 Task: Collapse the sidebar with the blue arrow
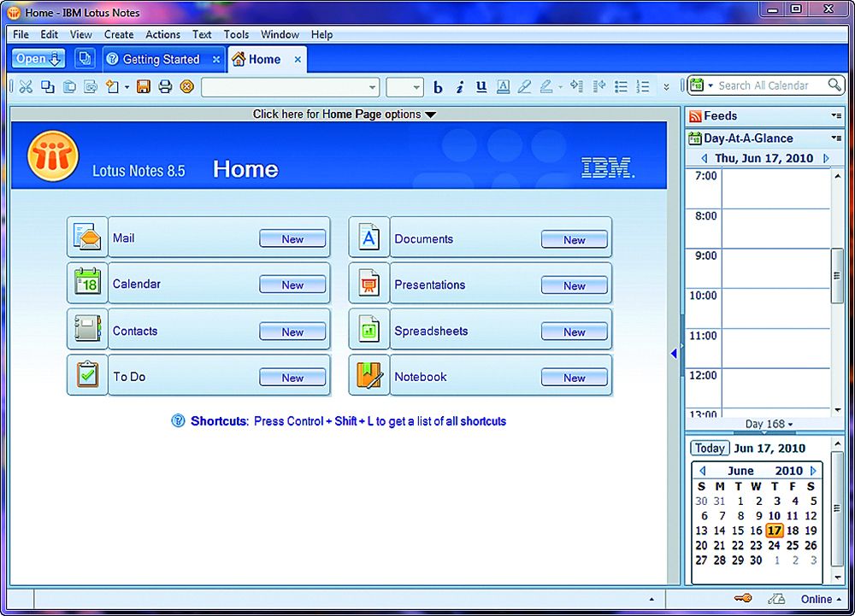[674, 354]
